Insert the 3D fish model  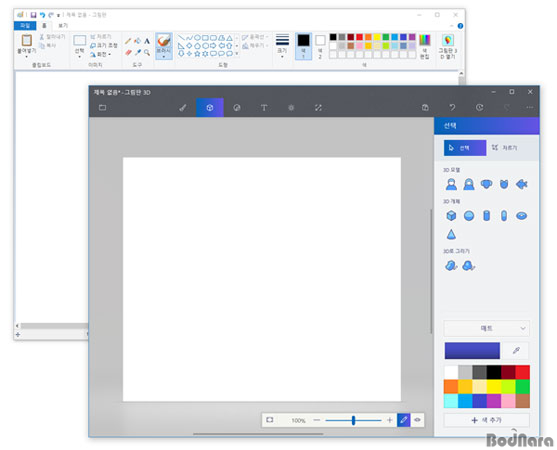pyautogui.click(x=521, y=184)
